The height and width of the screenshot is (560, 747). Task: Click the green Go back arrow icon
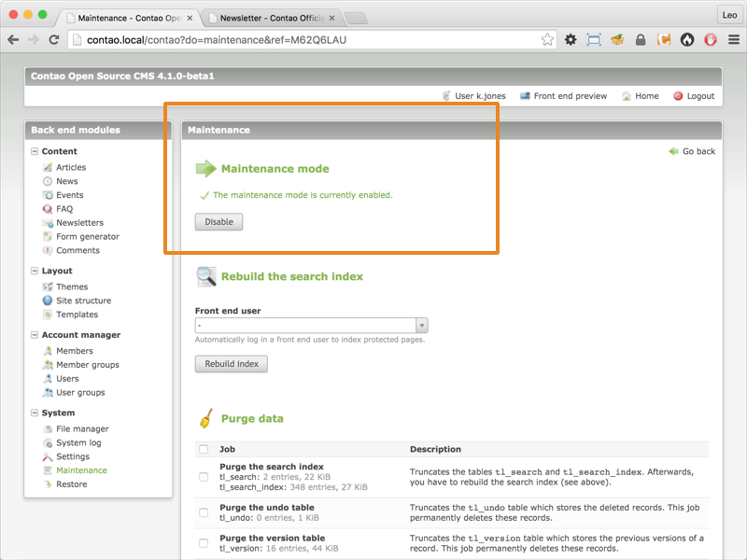tap(673, 151)
